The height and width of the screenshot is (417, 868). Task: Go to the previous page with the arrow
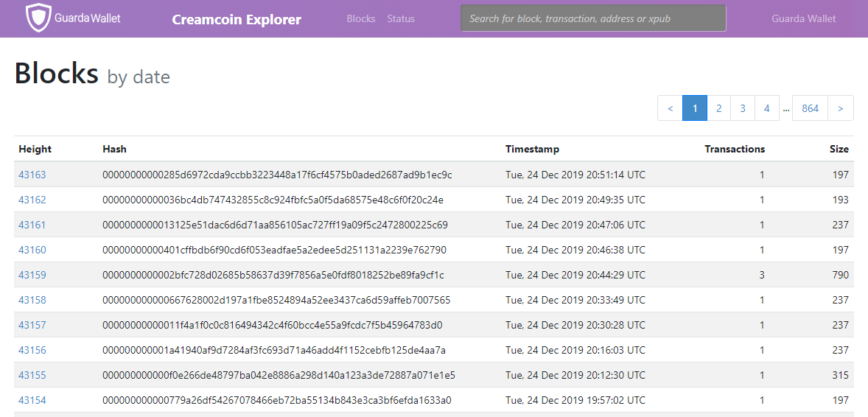[671, 108]
